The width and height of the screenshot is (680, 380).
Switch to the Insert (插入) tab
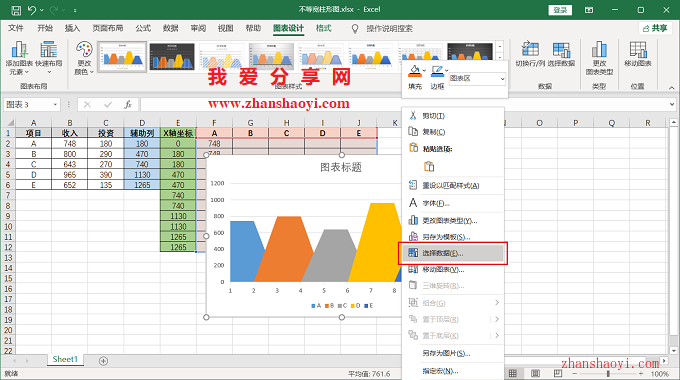click(72, 28)
